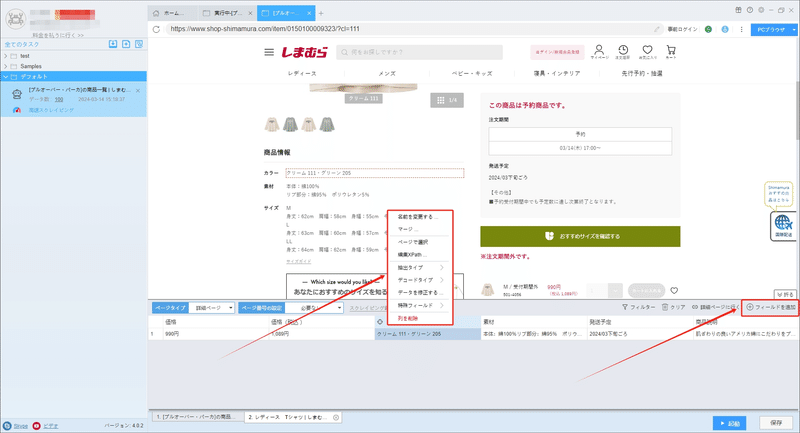This screenshot has height=433, width=800.
Task: Click the Skype icon in status bar
Action: click(7, 426)
